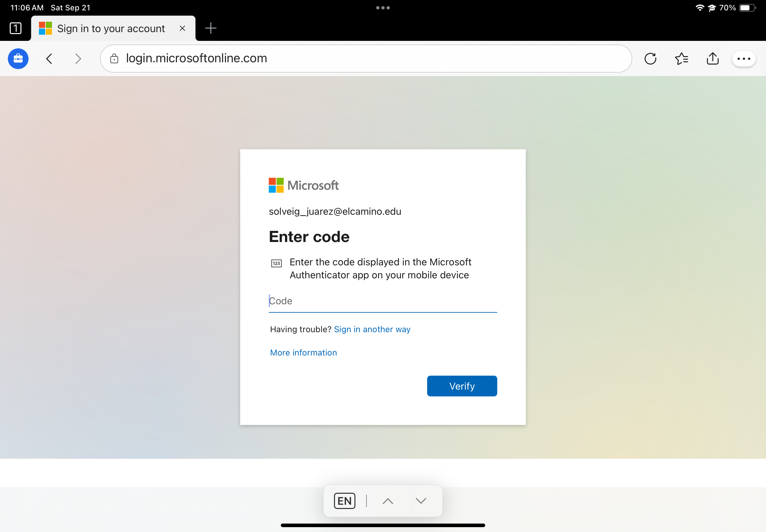The image size is (766, 532).
Task: Switch keyboard language with EN button
Action: [344, 501]
